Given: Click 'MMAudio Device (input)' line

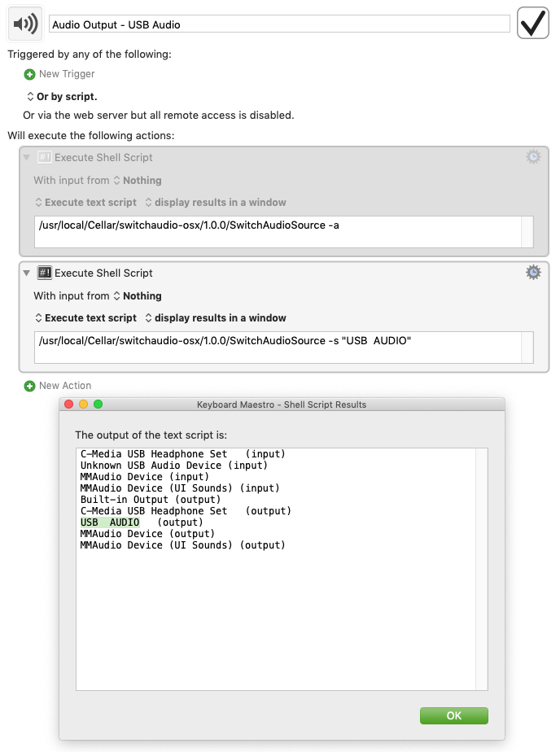Looking at the screenshot, I should point(145,477).
